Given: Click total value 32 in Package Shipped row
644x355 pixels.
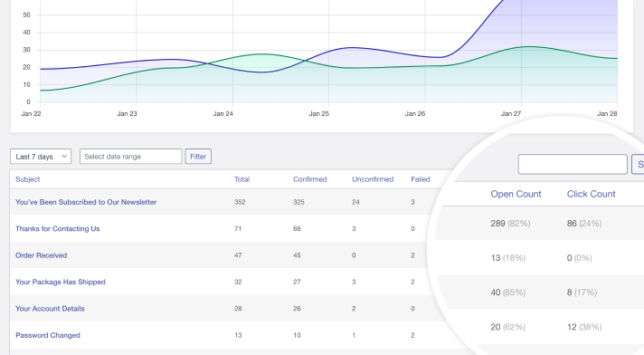Looking at the screenshot, I should [x=238, y=283].
